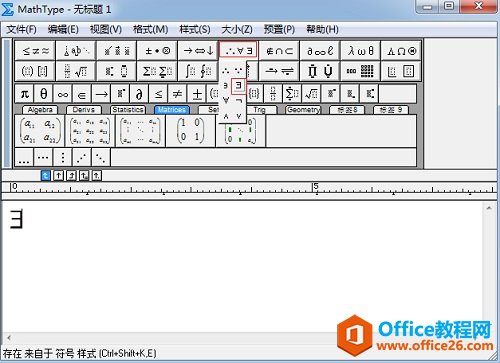Open the summation templates palette
The image size is (500, 363).
[158, 71]
